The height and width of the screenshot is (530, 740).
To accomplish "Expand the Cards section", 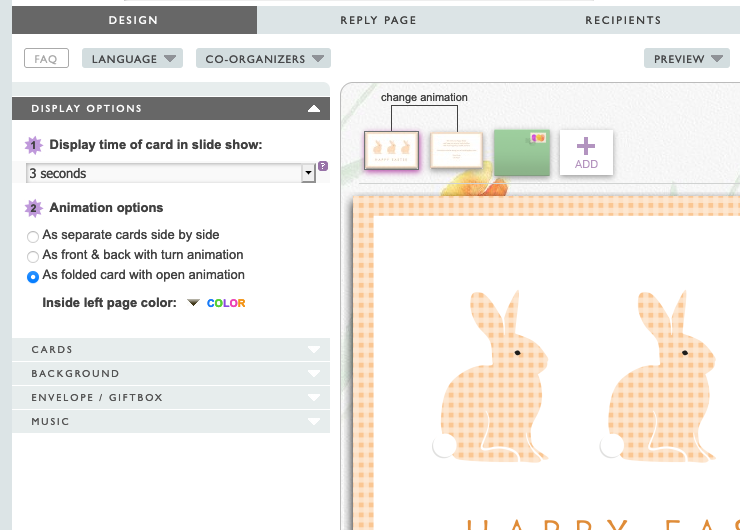I will [170, 350].
